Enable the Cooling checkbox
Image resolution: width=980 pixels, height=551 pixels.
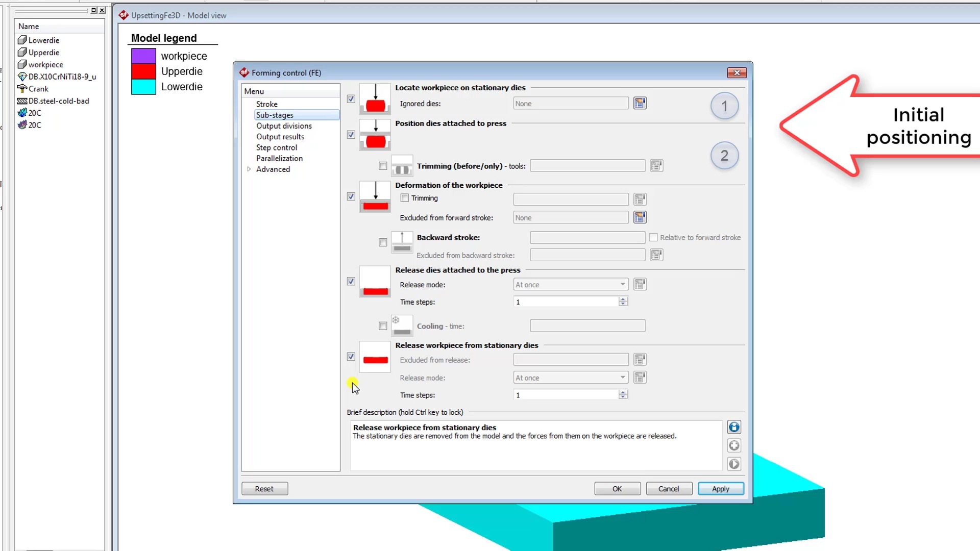383,326
